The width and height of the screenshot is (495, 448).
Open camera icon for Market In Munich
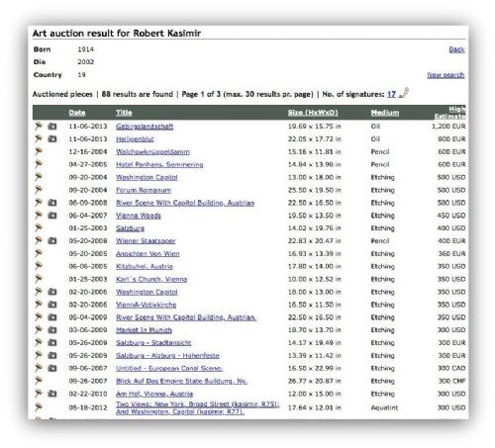(x=52, y=329)
